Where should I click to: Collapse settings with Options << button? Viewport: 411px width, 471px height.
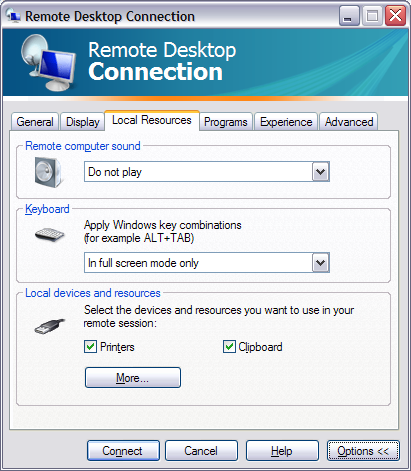[363, 451]
